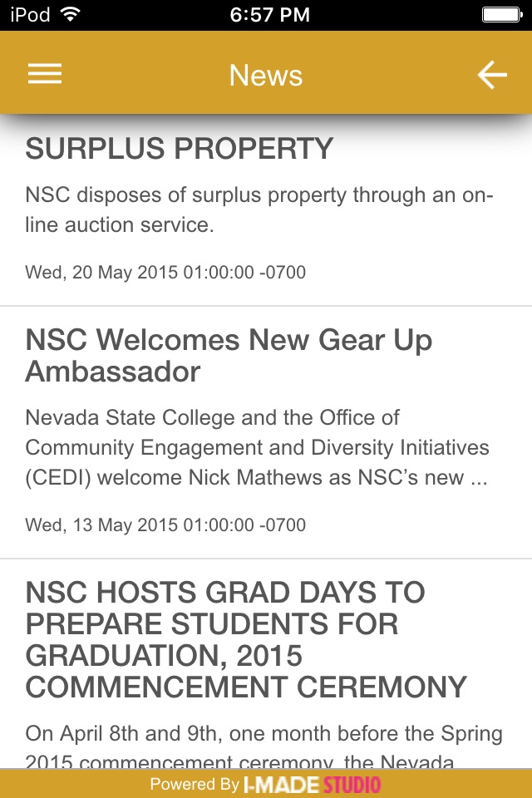Open the I-MADE STUDIO logo link
Image resolution: width=532 pixels, height=798 pixels.
pyautogui.click(x=312, y=784)
